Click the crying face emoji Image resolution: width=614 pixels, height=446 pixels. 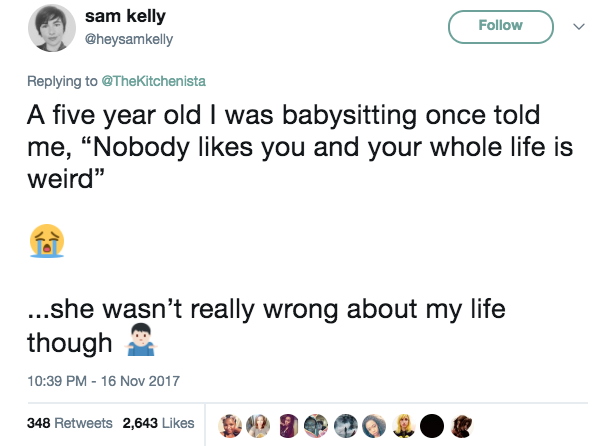45,238
